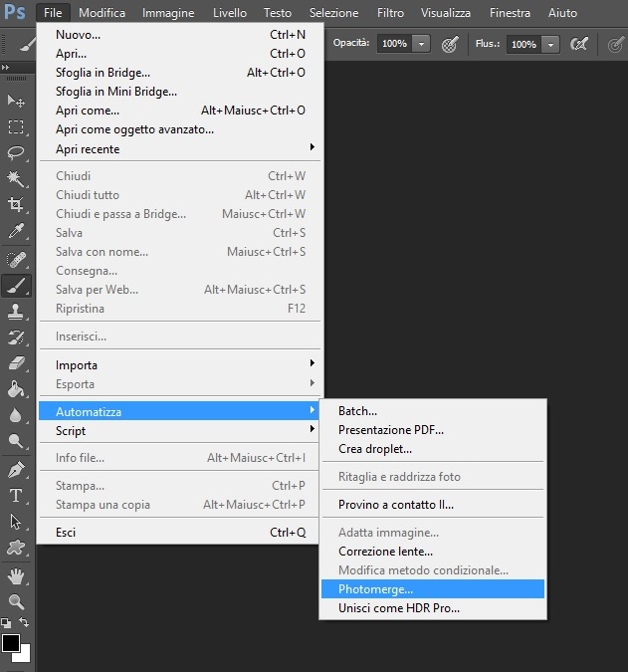Screen dimensions: 628x672
Task: Select the Crop tool
Action: click(x=16, y=204)
